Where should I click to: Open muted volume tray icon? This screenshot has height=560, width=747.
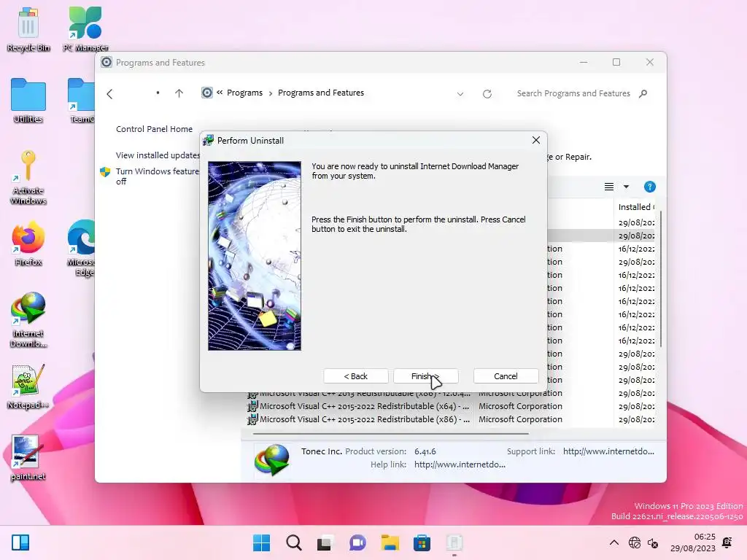(653, 542)
